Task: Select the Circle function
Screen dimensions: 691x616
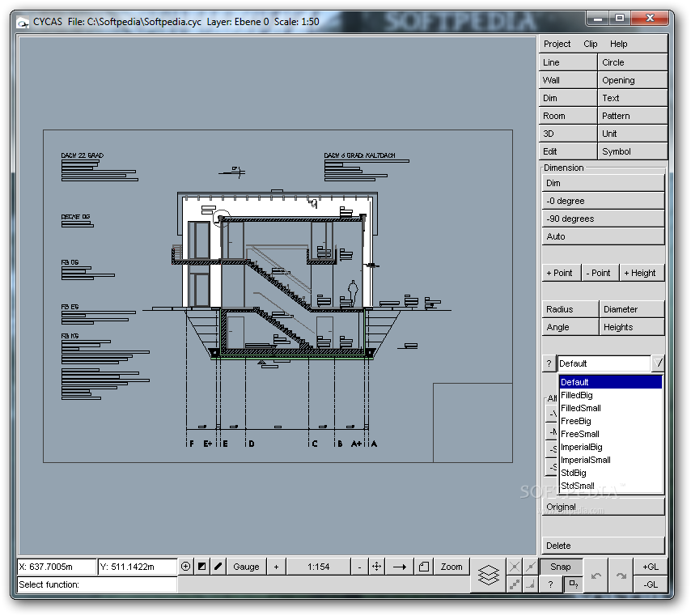Action: [x=633, y=62]
